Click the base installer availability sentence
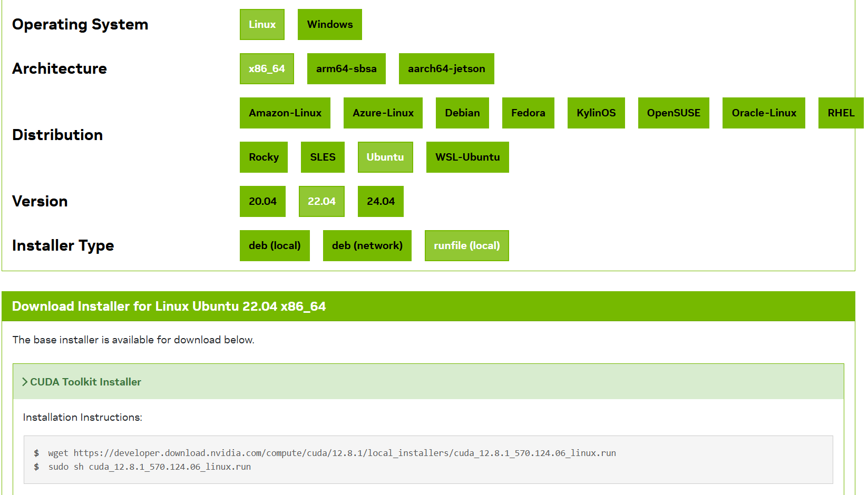868x495 pixels. pos(133,340)
